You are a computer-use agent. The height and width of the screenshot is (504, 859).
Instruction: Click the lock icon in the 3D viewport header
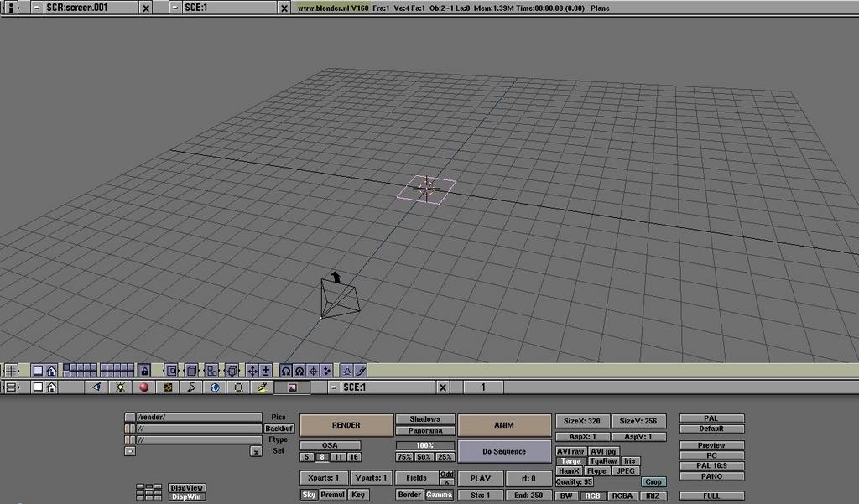pyautogui.click(x=143, y=370)
